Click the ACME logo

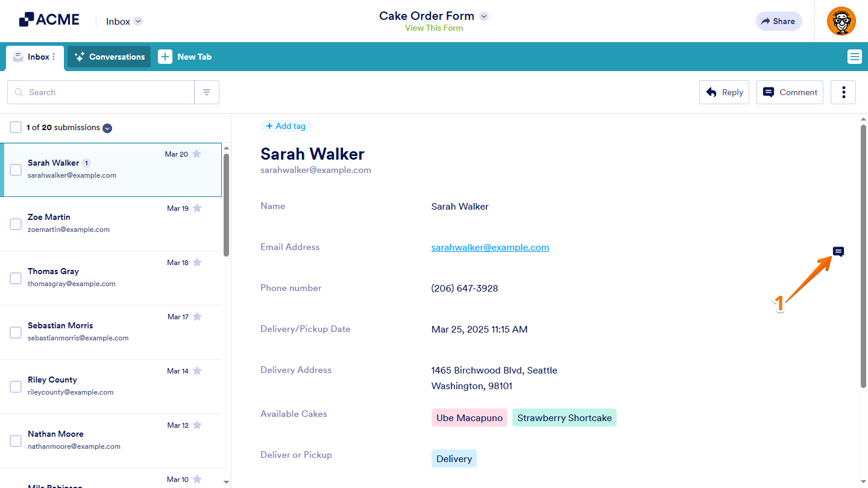[49, 19]
